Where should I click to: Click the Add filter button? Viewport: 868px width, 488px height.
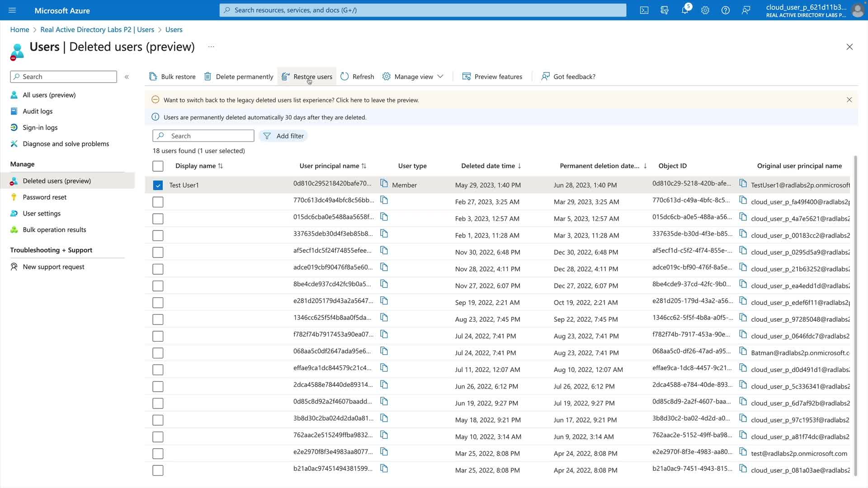[x=283, y=136]
